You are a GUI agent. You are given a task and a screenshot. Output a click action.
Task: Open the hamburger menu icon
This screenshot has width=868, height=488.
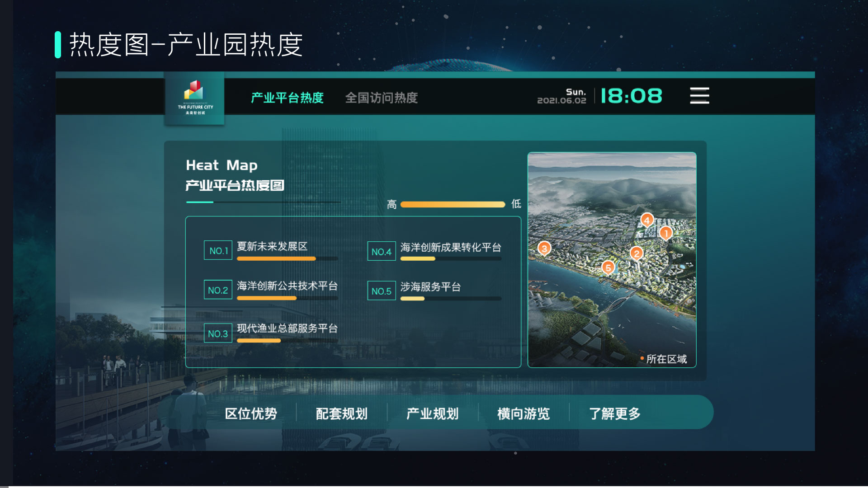point(699,96)
